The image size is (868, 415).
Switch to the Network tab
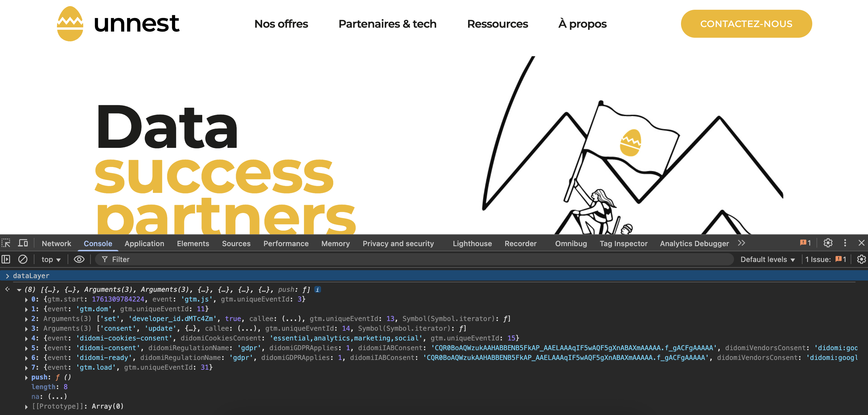click(56, 243)
